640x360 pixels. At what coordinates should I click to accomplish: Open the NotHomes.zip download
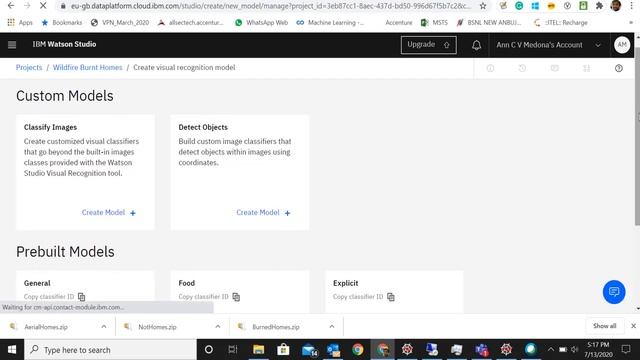pyautogui.click(x=157, y=327)
